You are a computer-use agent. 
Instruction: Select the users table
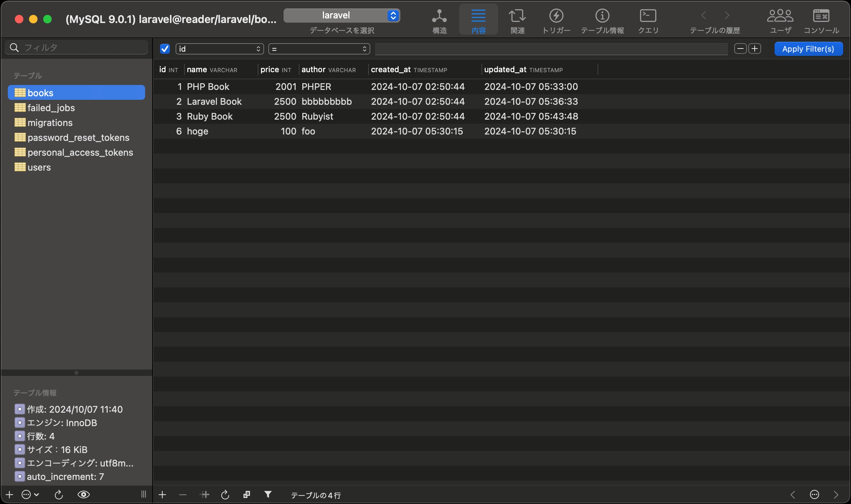point(76,167)
